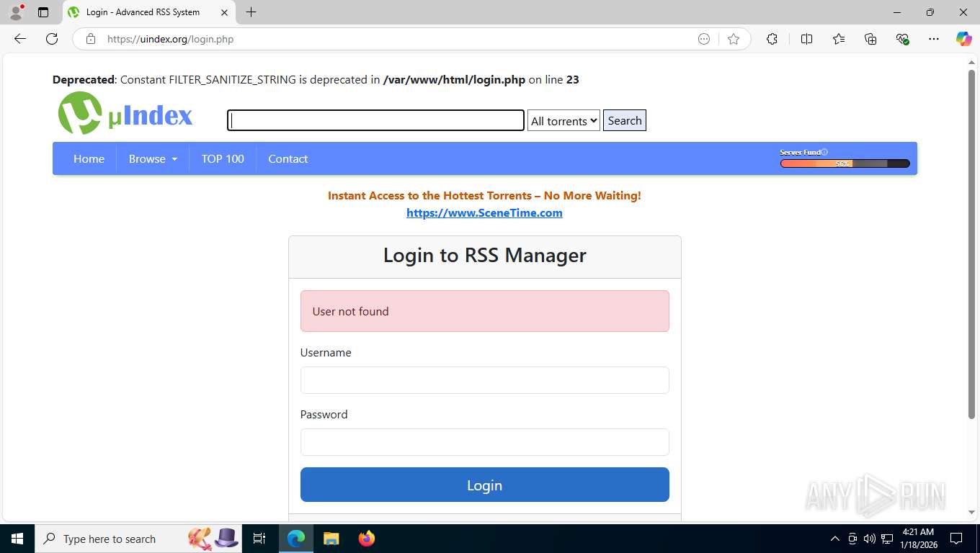Open the feedback smiley icon in address bar

(704, 39)
